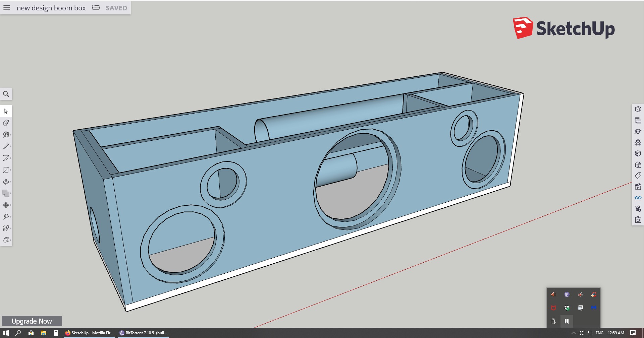
Task: Collapse the hidden tray icons chevron
Action: coord(573,333)
